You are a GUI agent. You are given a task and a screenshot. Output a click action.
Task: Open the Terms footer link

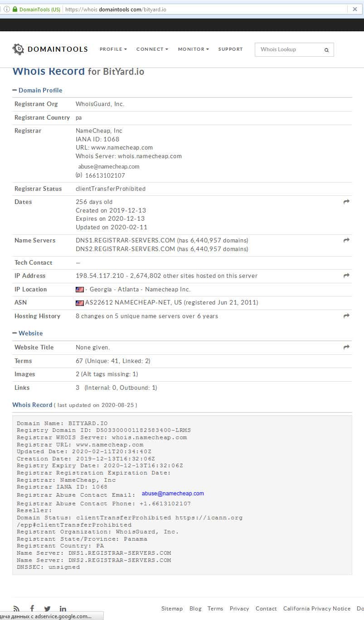click(215, 609)
